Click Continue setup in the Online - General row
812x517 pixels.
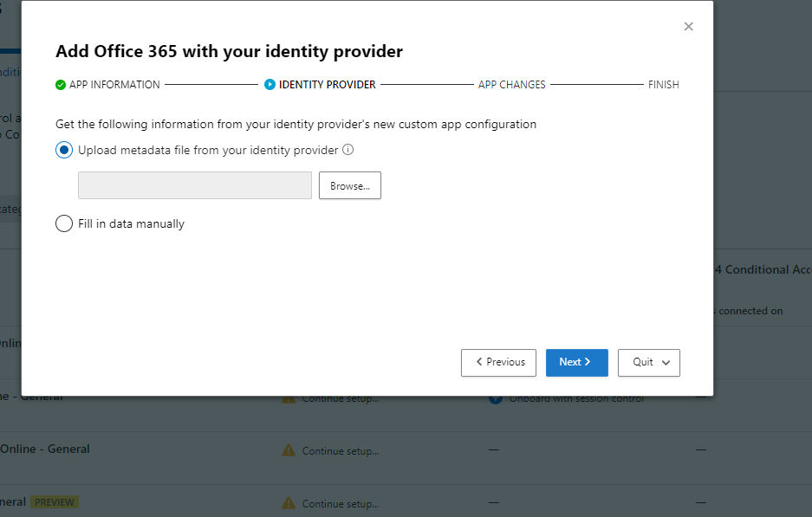(341, 451)
